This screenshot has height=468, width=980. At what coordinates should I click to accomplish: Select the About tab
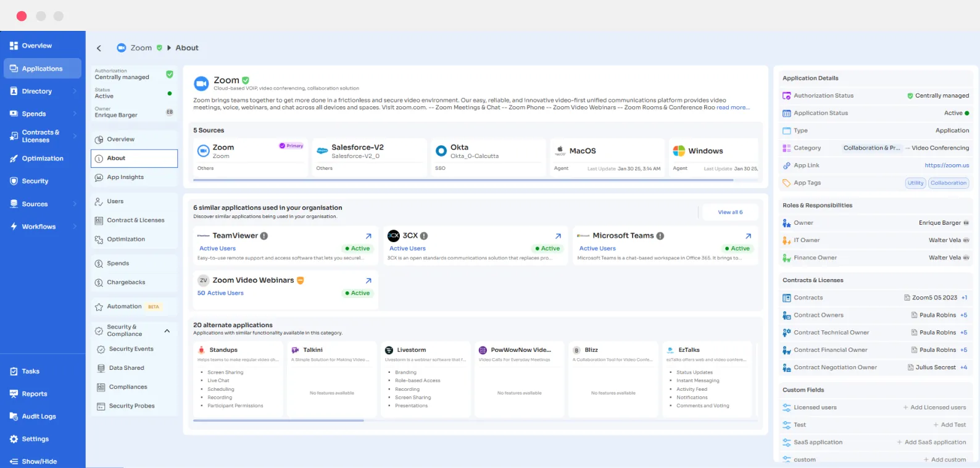134,159
